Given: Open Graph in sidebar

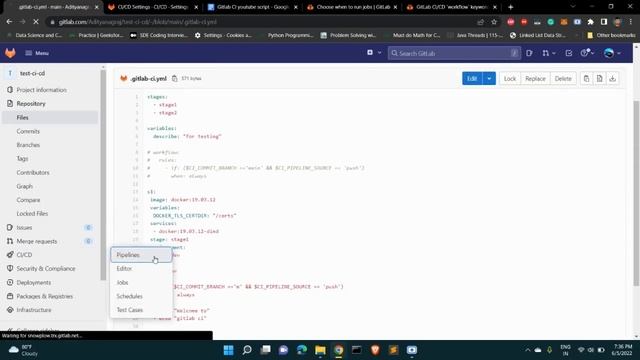Looking at the screenshot, I should pyautogui.click(x=24, y=186).
